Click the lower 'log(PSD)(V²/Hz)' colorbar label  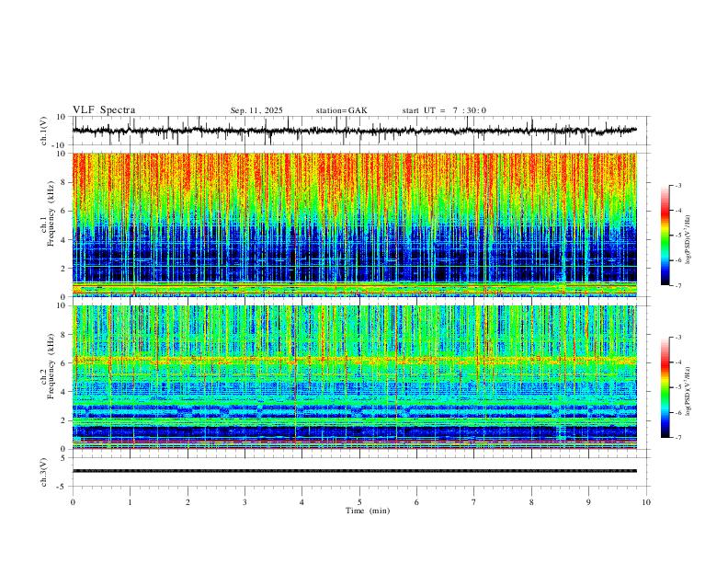pyautogui.click(x=688, y=391)
